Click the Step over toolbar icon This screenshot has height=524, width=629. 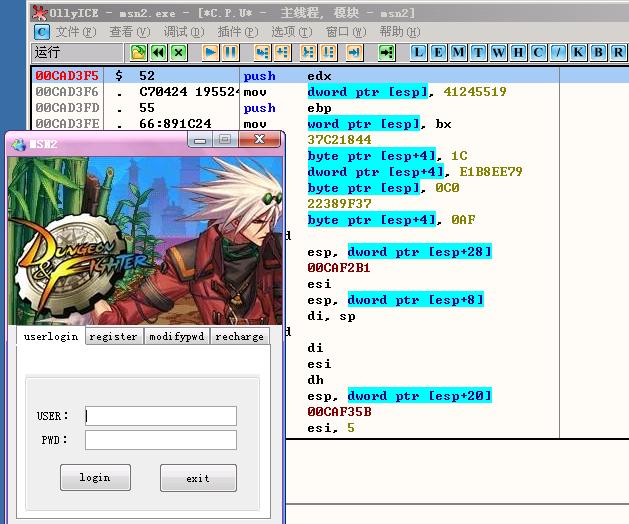coord(282,53)
